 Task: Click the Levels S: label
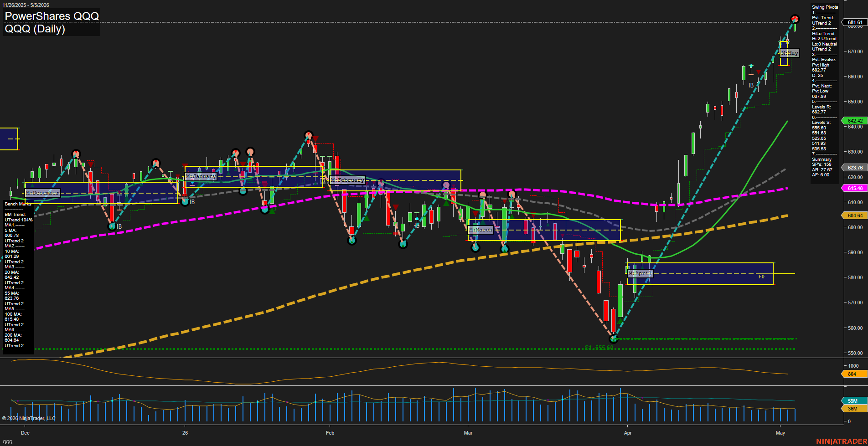[x=821, y=123]
